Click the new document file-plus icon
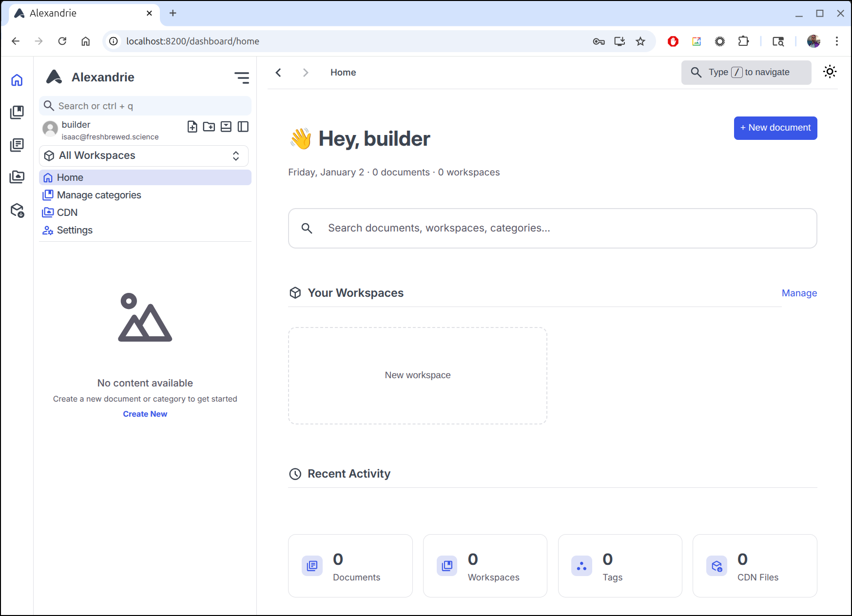The height and width of the screenshot is (616, 852). pyautogui.click(x=193, y=127)
